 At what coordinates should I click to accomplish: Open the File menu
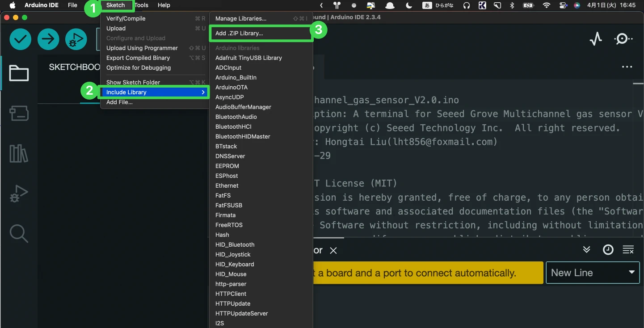click(x=72, y=5)
